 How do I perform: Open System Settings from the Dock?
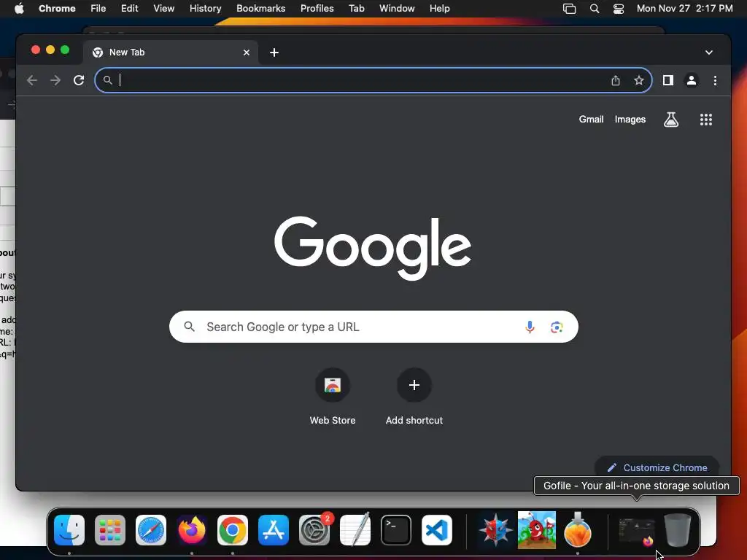(x=314, y=530)
